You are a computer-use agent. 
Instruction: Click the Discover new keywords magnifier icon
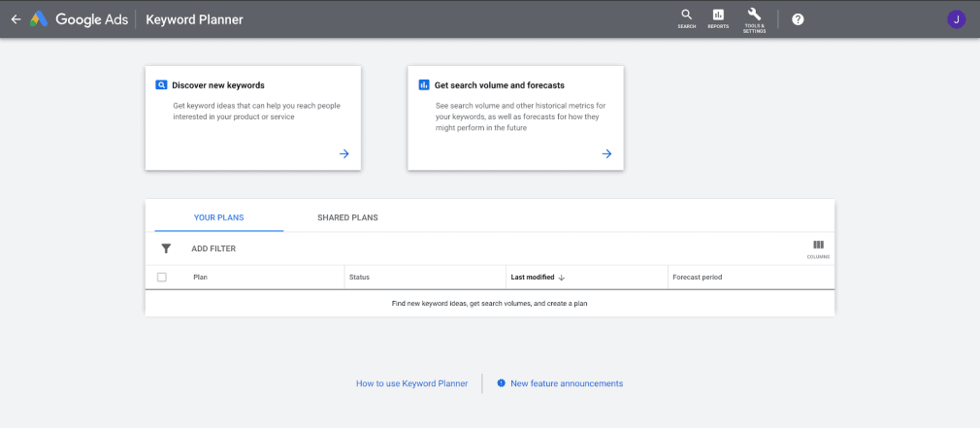pos(161,85)
